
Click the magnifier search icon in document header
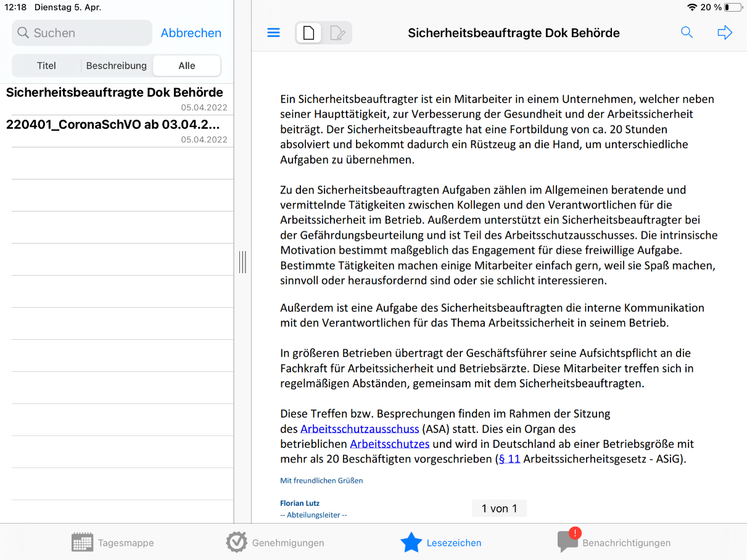687,33
